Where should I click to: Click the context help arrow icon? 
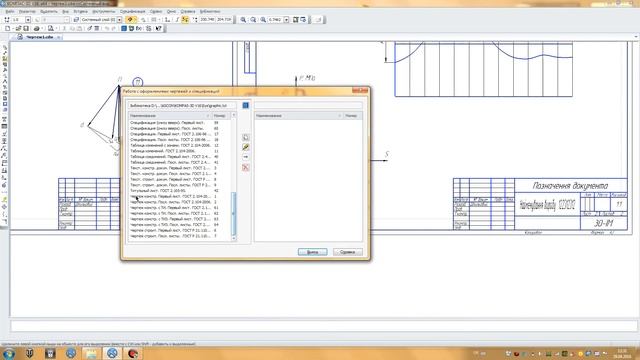click(x=159, y=28)
